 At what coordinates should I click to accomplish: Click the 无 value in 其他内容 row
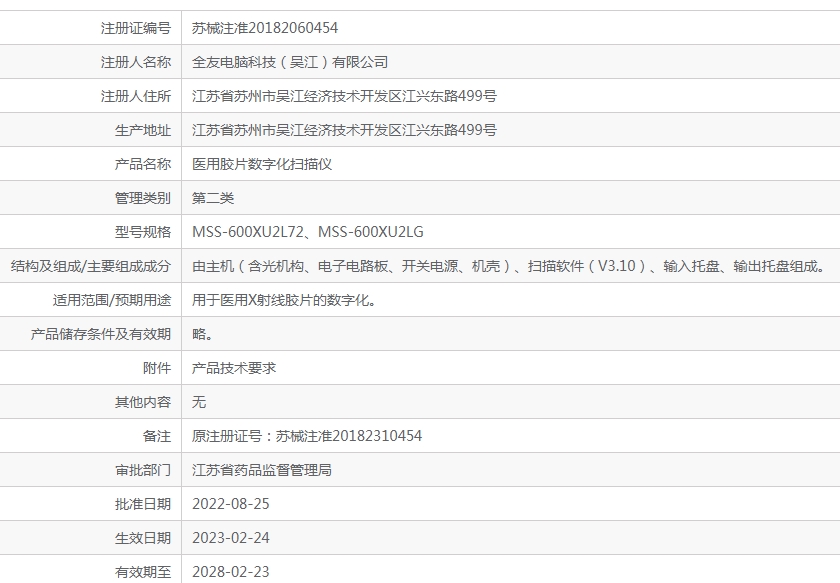coord(199,402)
